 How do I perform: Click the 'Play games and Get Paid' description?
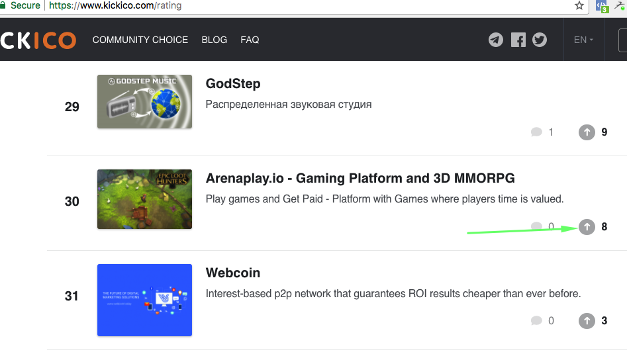point(385,199)
